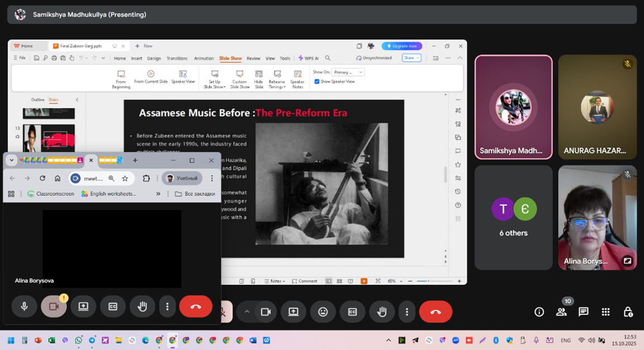Show the People panel with 10 participants
This screenshot has width=644, height=350.
click(561, 312)
